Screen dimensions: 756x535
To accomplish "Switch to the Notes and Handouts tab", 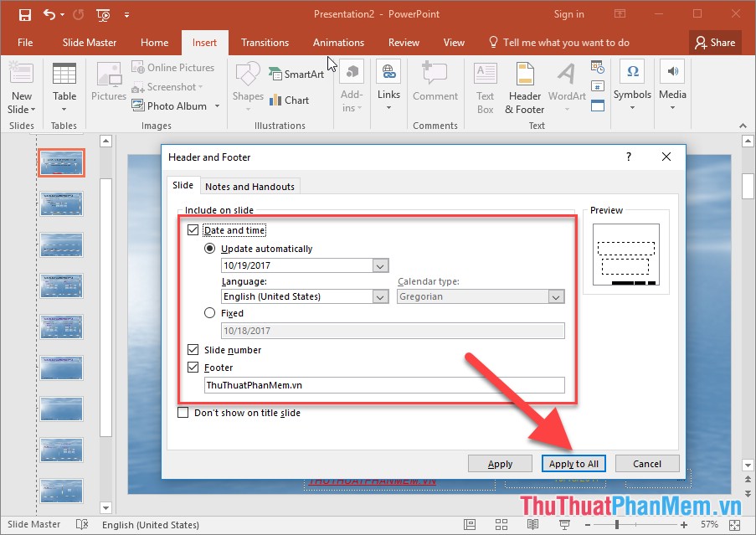I will 249,186.
